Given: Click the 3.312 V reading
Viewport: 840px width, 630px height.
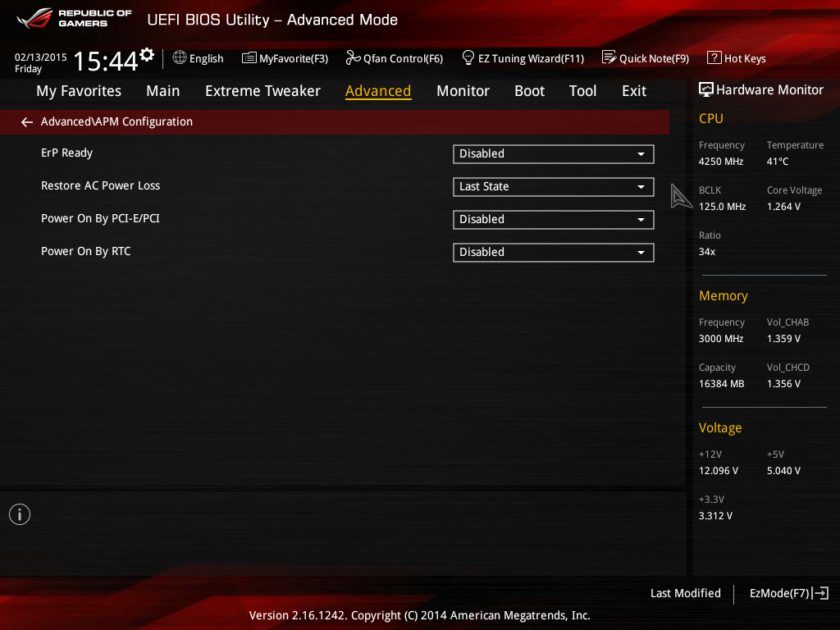Looking at the screenshot, I should click(x=715, y=515).
